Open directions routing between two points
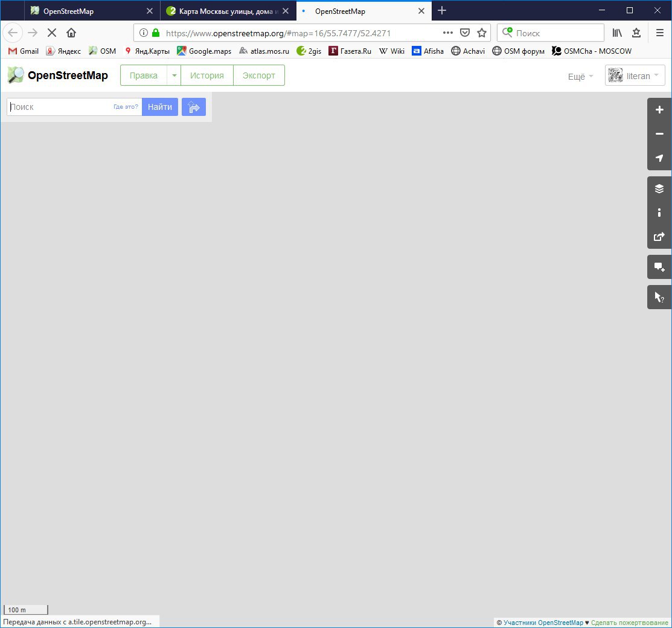Viewport: 672px width, 628px height. (x=194, y=107)
